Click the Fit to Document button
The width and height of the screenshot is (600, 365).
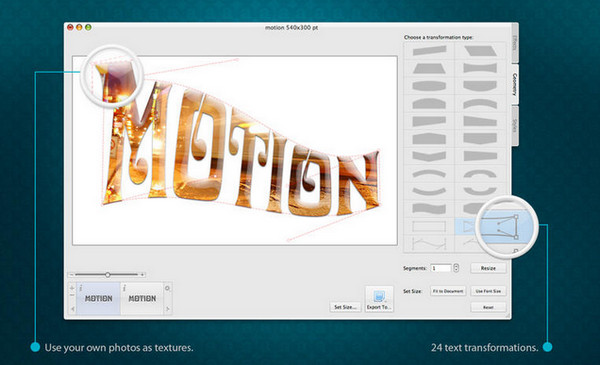click(448, 291)
